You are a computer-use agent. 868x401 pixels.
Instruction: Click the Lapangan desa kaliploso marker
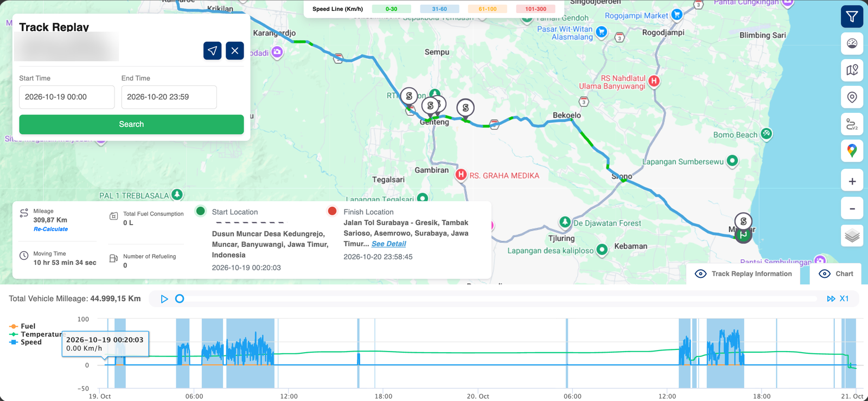[602, 250]
